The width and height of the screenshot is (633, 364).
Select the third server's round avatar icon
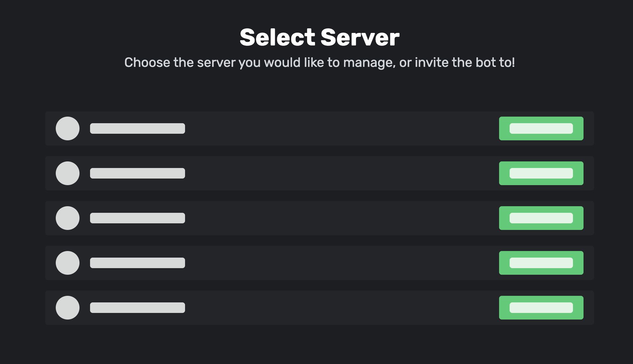[68, 218]
